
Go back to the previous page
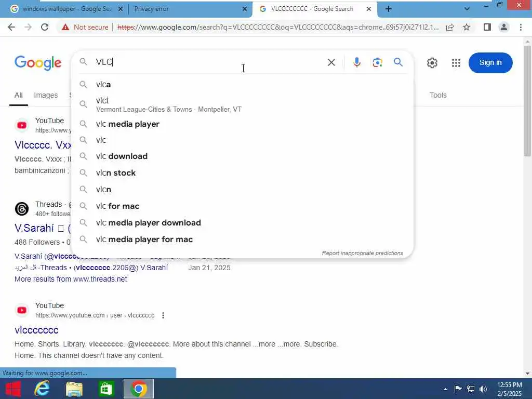pos(11,27)
